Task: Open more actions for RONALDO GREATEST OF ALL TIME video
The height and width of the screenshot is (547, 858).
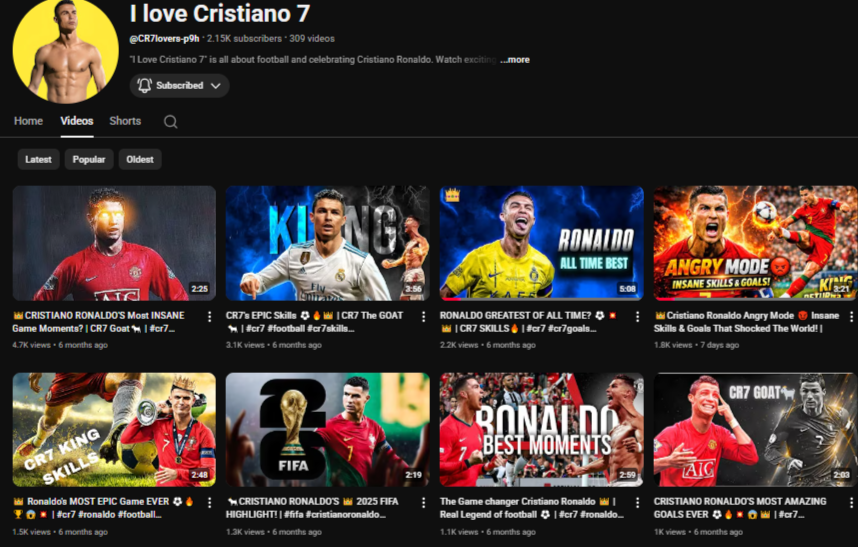Action: [x=637, y=317]
